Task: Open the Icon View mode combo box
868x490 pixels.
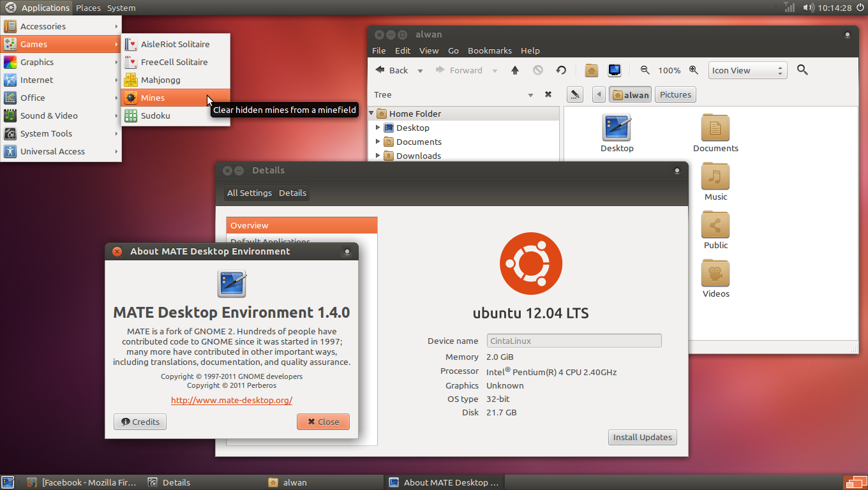Action: click(x=748, y=70)
